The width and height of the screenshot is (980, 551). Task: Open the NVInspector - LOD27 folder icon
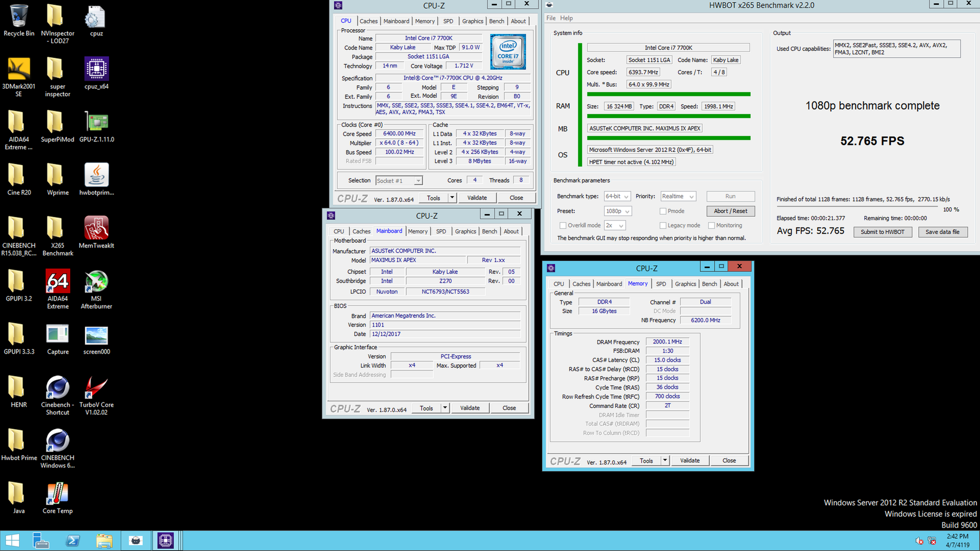click(x=58, y=23)
